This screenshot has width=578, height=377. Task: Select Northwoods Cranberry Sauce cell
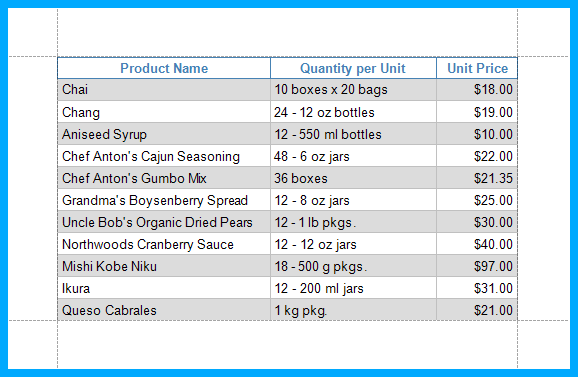164,244
